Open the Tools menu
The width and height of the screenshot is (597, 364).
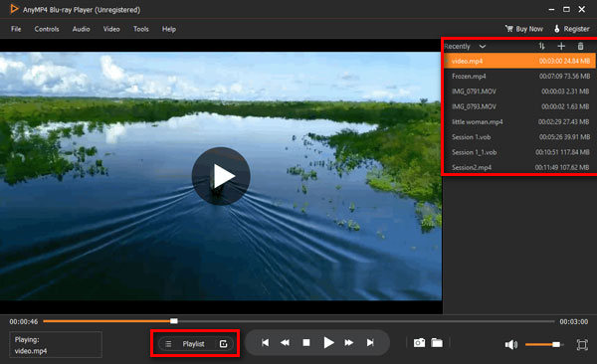(141, 29)
